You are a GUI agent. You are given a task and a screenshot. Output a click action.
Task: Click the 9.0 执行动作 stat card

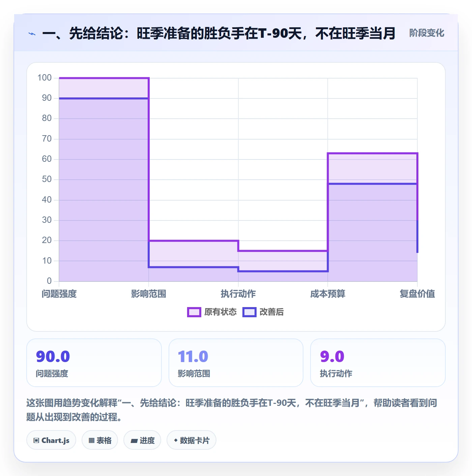[378, 363]
